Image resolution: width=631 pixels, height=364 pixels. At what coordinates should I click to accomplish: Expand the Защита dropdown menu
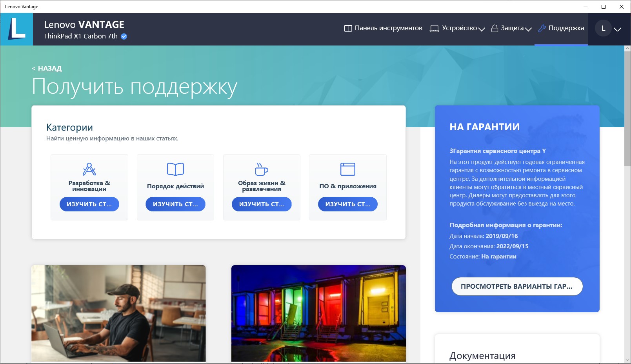click(511, 28)
